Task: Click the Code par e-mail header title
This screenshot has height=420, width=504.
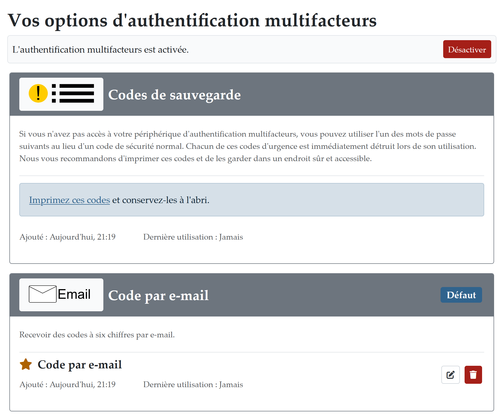Action: click(158, 295)
